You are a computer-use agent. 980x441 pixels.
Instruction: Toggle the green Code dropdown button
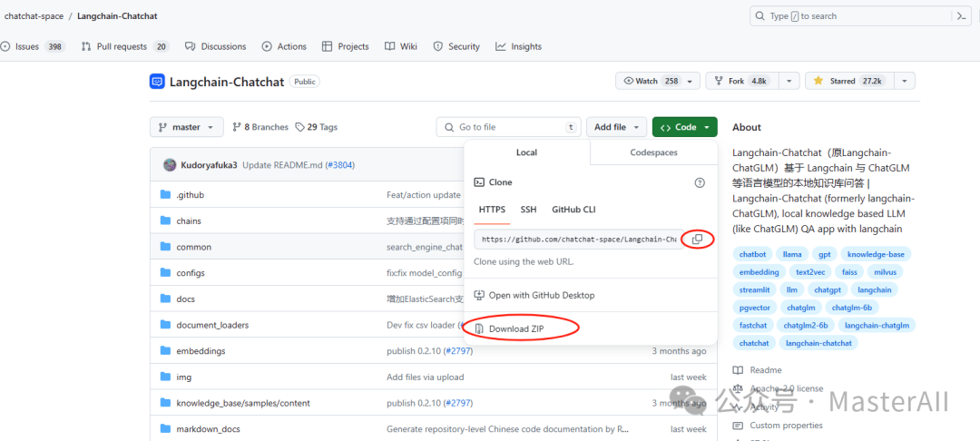(x=684, y=127)
